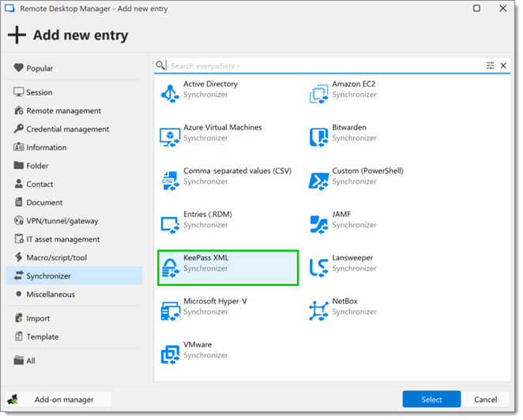
Task: Click the search magnifier icon
Action: 160,65
